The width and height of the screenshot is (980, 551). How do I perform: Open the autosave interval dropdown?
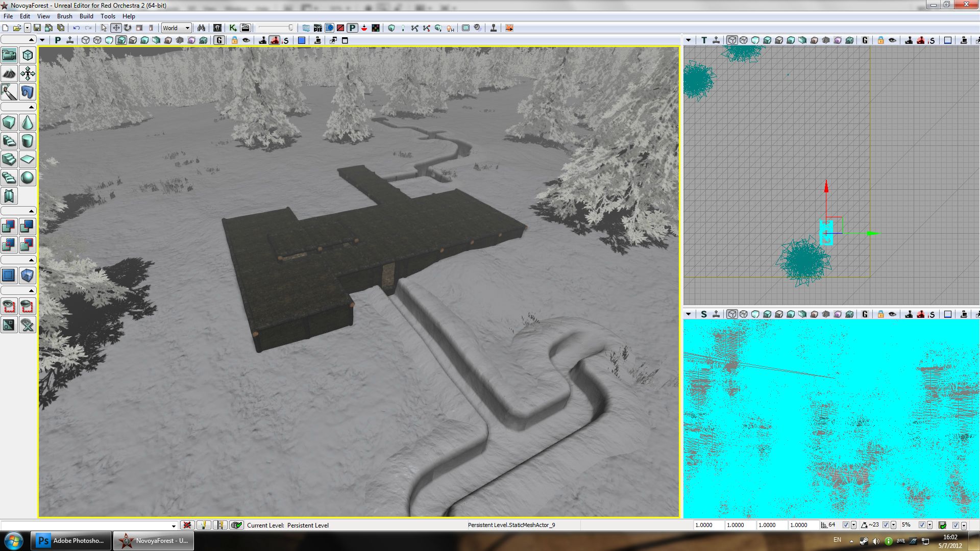coord(964,525)
